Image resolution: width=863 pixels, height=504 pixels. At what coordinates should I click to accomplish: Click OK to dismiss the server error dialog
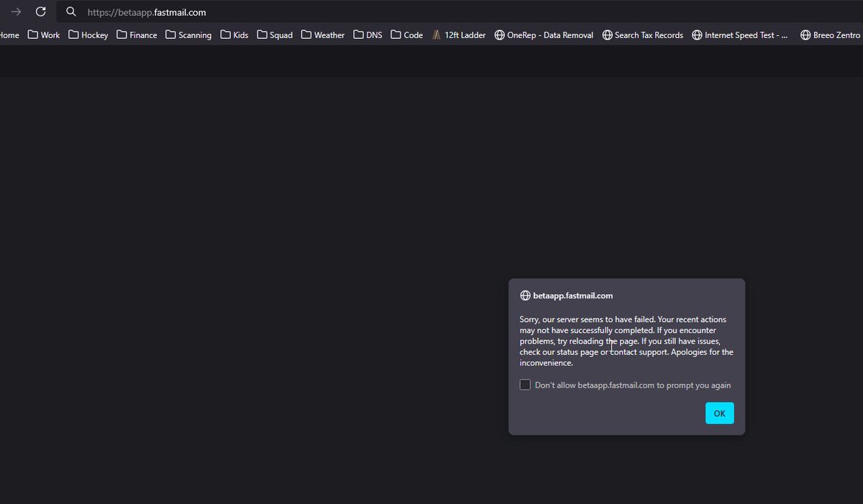pyautogui.click(x=719, y=413)
